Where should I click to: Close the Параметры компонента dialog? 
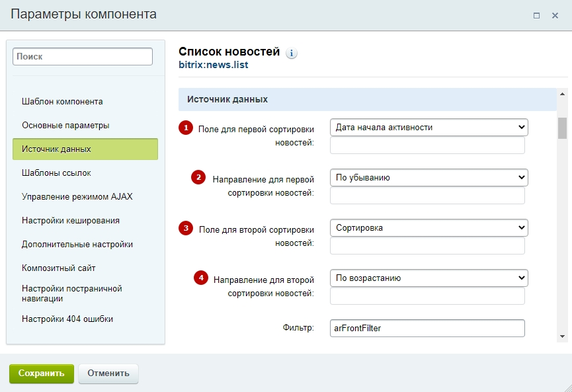[555, 15]
